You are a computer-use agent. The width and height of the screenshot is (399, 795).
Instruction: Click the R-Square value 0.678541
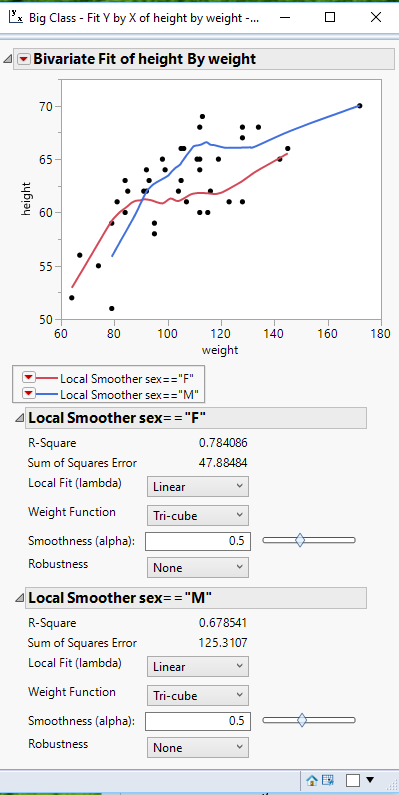(223, 623)
